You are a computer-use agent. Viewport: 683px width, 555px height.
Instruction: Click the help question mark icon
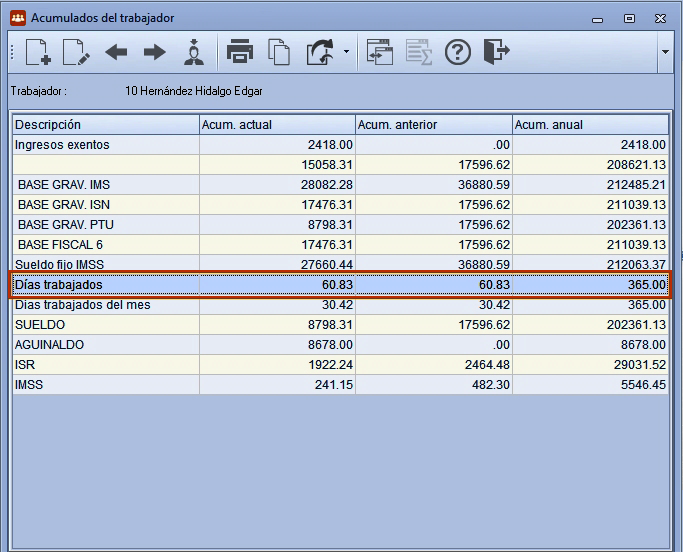pos(458,52)
